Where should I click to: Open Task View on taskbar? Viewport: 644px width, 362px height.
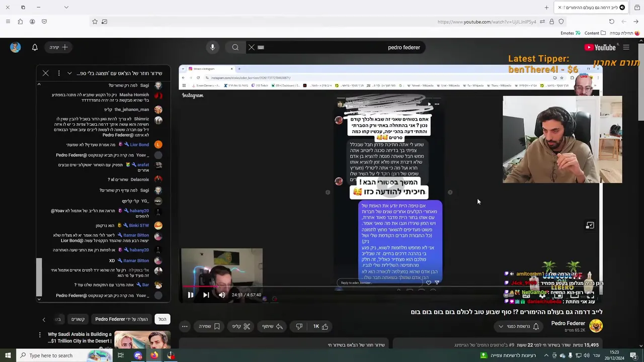click(121, 355)
